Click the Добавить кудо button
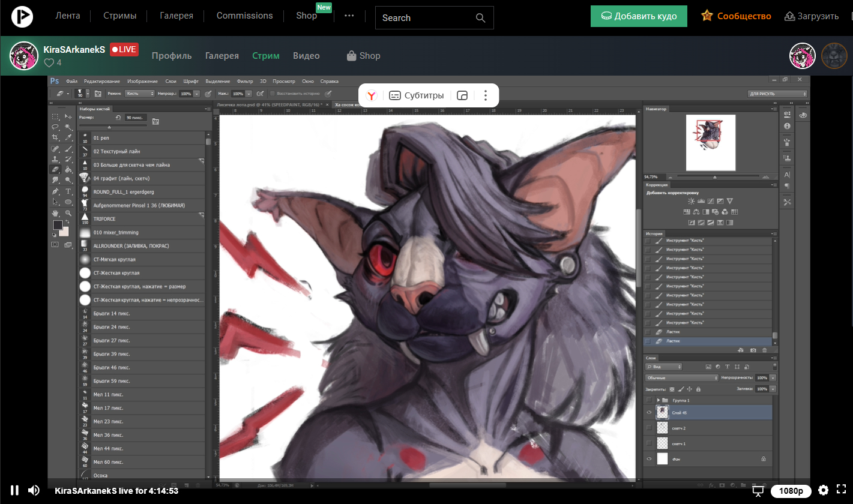This screenshot has height=504, width=853. coord(638,16)
